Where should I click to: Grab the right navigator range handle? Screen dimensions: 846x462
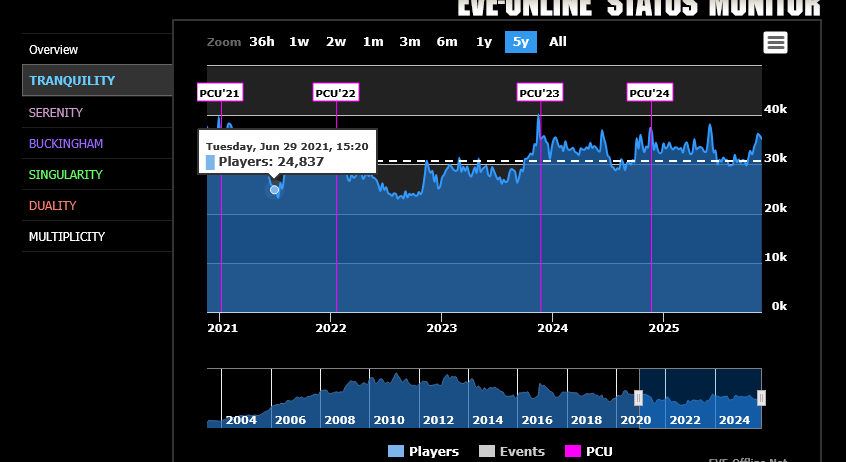coord(761,398)
